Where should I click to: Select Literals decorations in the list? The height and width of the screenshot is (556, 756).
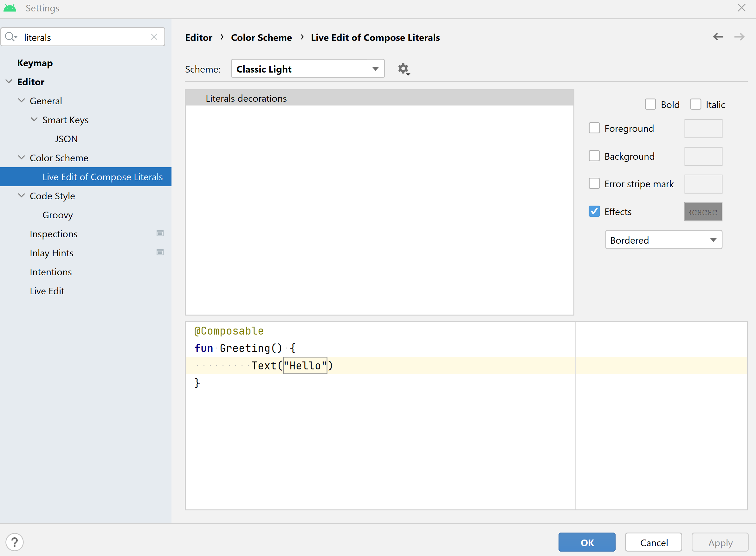(x=379, y=98)
